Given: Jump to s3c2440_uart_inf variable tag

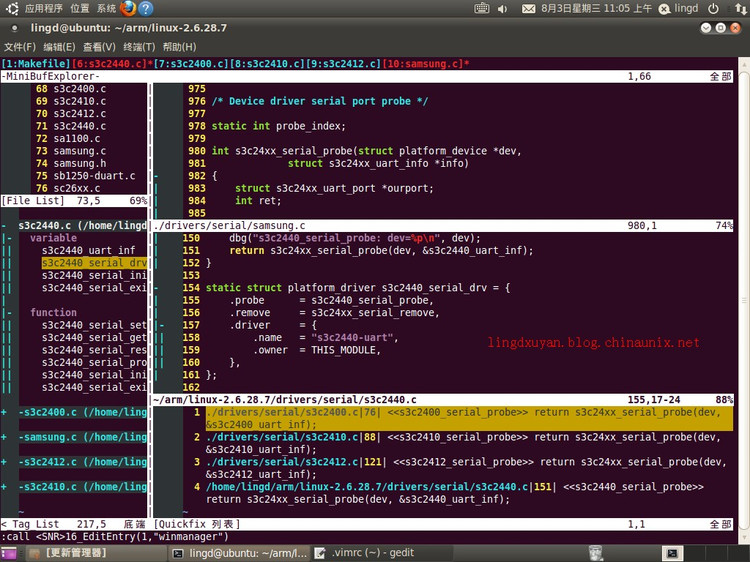Looking at the screenshot, I should 88,250.
